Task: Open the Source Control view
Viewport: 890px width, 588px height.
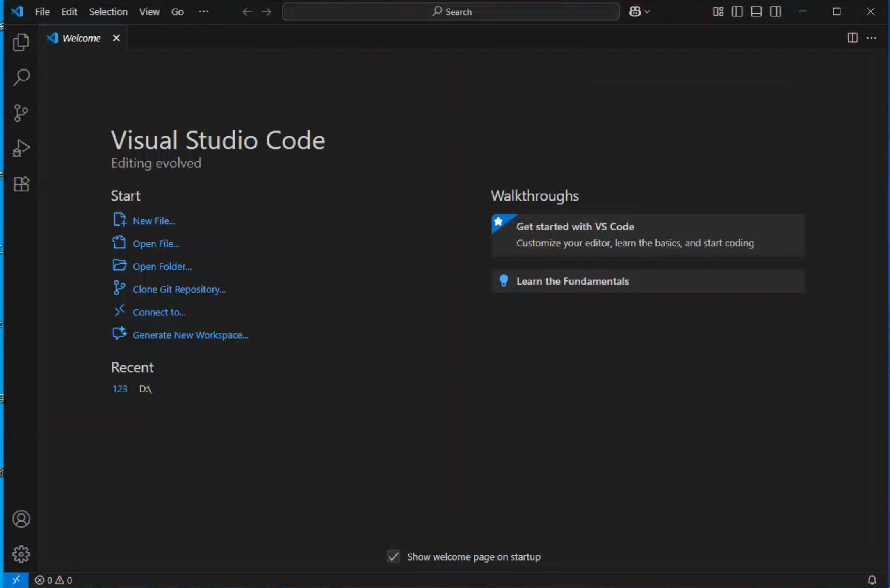Action: 21,113
